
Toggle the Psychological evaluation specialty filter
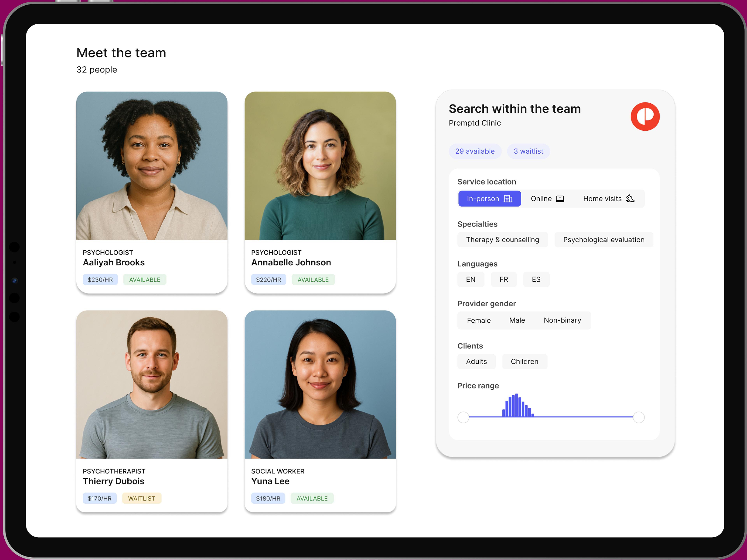click(603, 240)
